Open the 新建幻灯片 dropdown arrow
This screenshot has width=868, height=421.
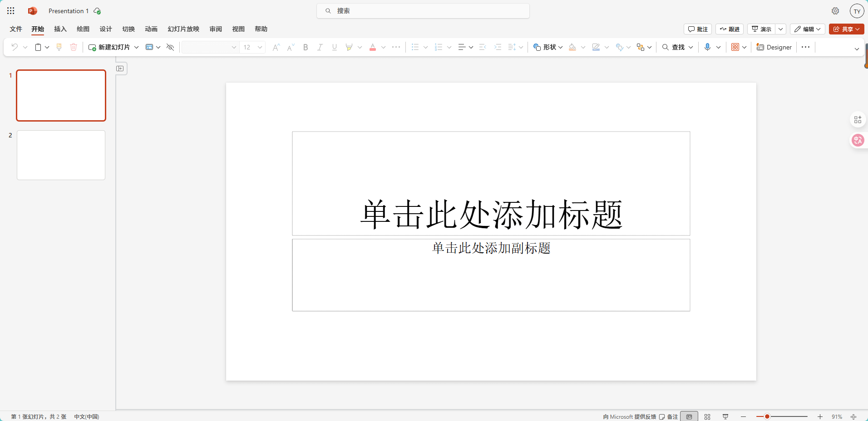(136, 47)
